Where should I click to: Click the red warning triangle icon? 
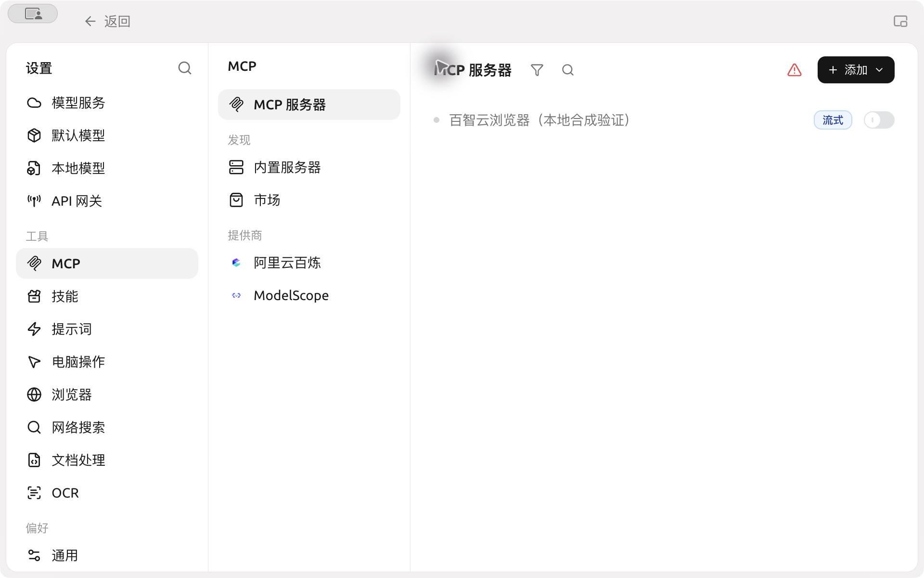pyautogui.click(x=795, y=70)
